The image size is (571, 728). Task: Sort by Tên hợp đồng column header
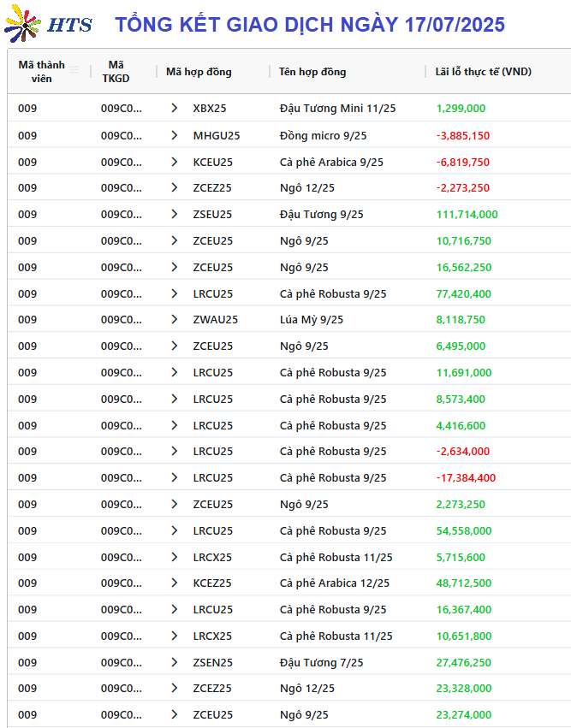pos(312,72)
